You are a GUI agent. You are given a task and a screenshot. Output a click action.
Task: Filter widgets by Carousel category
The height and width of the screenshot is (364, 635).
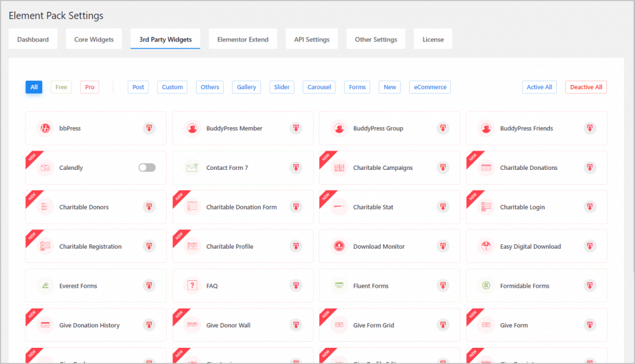point(319,87)
